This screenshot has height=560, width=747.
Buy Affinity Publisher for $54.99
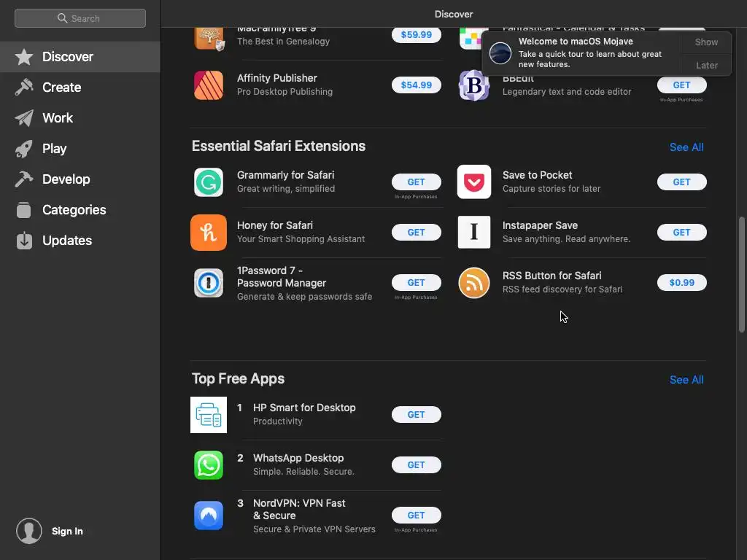[417, 85]
